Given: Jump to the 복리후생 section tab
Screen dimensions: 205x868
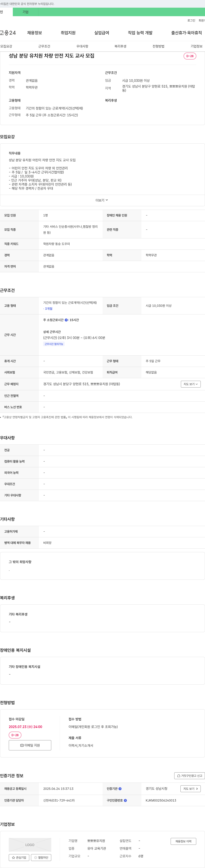Looking at the screenshot, I should coord(120,46).
